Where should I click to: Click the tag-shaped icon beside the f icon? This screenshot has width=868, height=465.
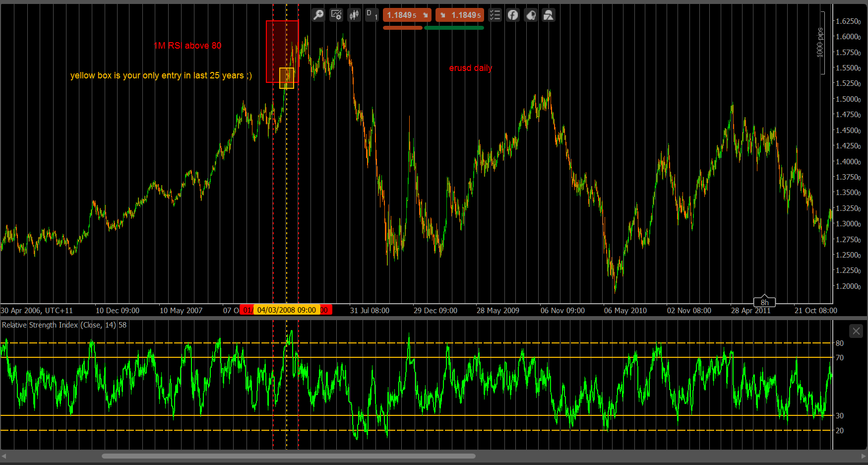531,15
